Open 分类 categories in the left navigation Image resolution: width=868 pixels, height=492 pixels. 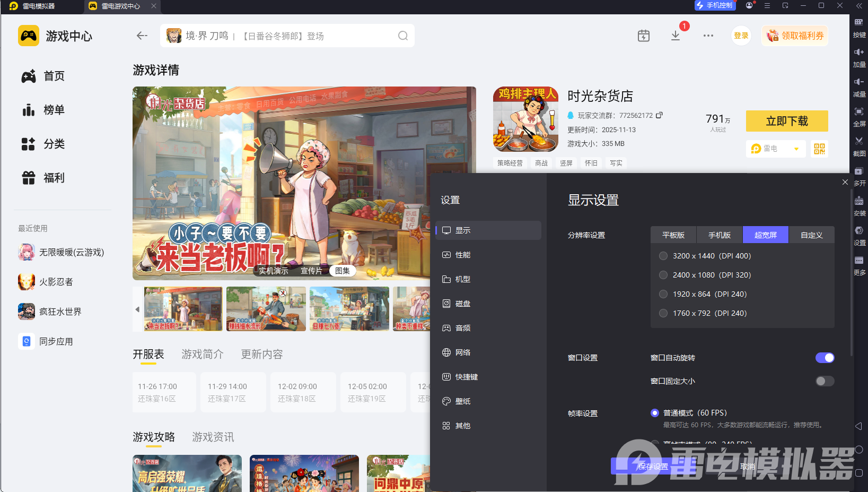coord(43,144)
